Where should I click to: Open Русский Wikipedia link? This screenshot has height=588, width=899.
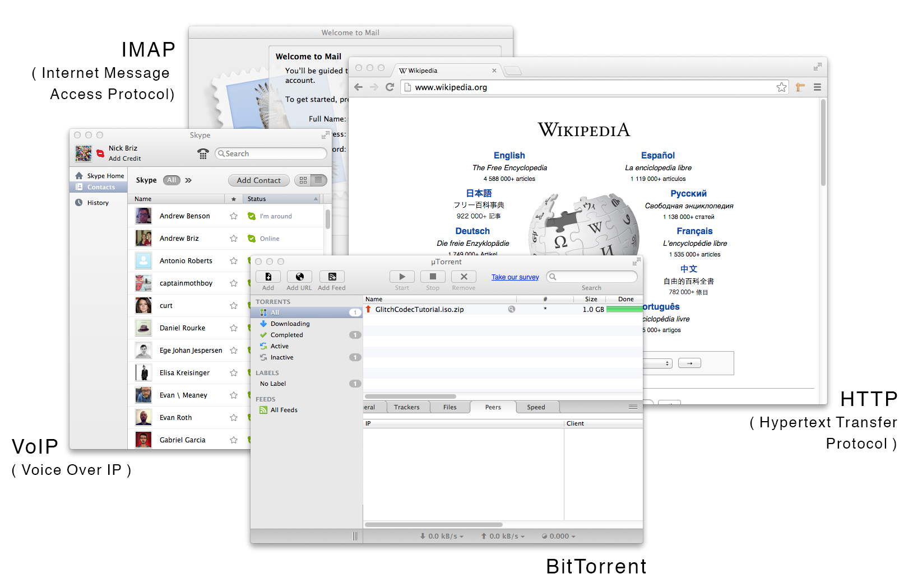pyautogui.click(x=688, y=194)
